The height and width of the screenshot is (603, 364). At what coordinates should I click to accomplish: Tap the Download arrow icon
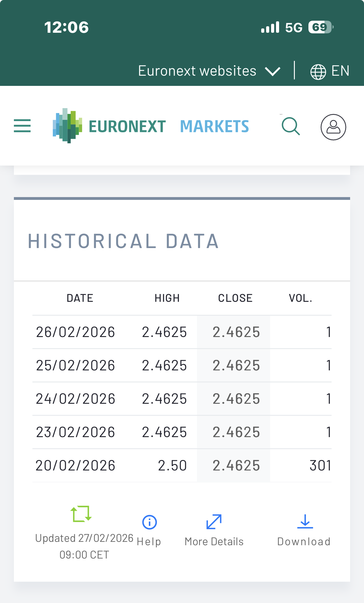tap(305, 521)
